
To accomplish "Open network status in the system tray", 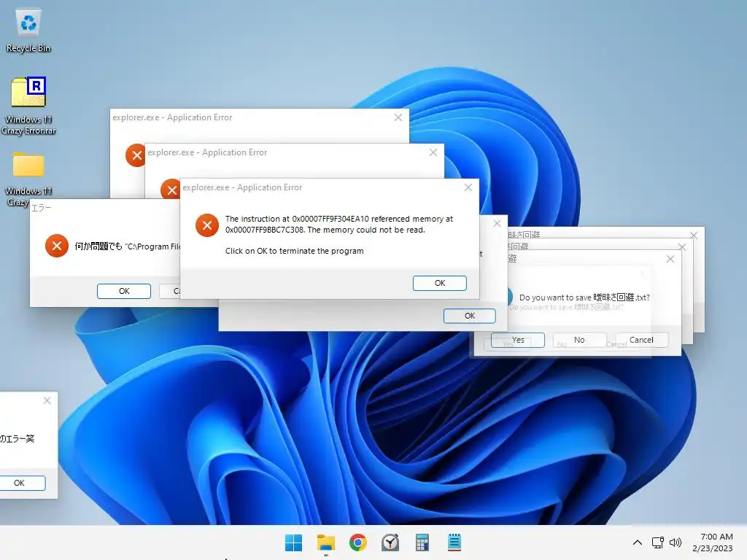I will coord(658,542).
